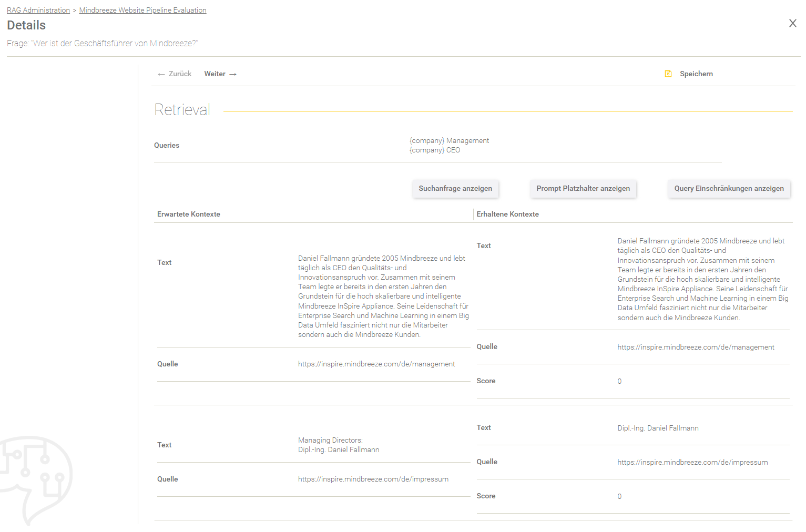This screenshot has height=532, width=806.
Task: Click the Speichern save icon
Action: tap(668, 74)
